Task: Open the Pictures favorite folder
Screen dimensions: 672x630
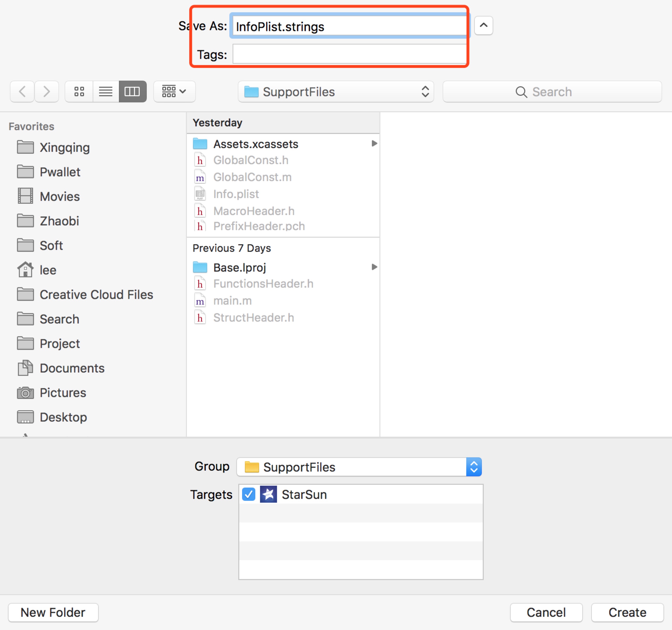Action: click(x=63, y=393)
